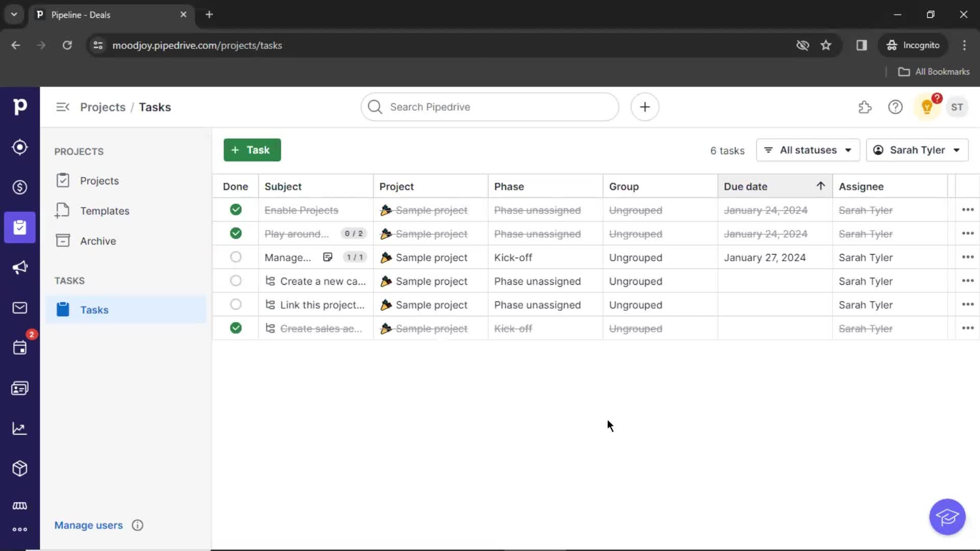Open Pipedrive notifications bell icon
Screen dimensions: 980x551
[x=927, y=107]
